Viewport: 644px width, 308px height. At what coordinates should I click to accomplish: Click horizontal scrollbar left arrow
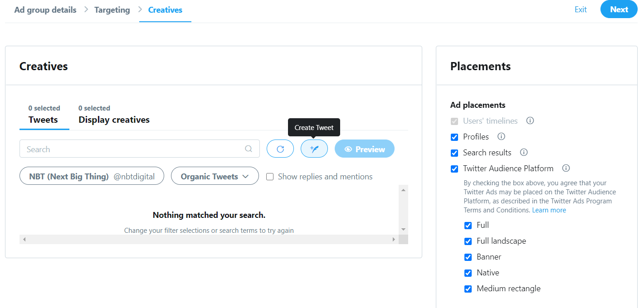24,239
